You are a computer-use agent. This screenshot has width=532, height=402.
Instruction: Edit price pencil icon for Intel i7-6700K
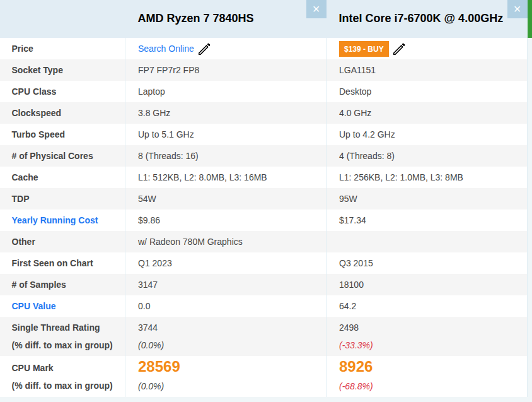(399, 49)
